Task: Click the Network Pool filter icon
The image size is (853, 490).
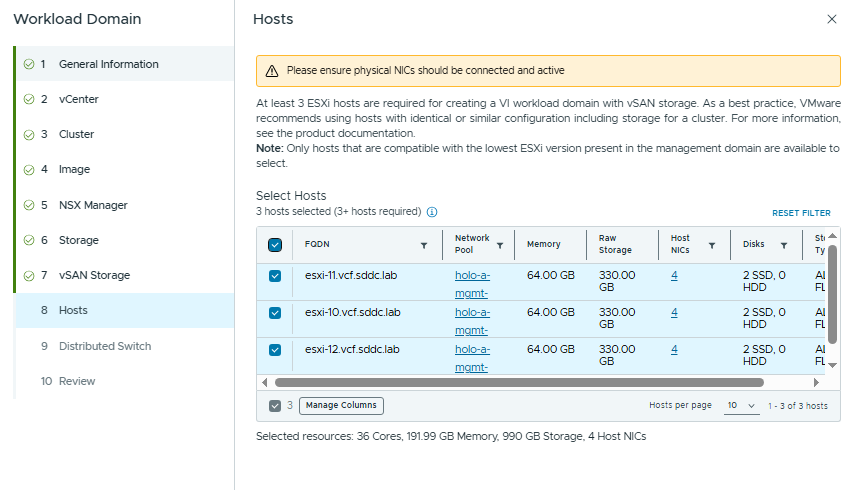Action: [x=499, y=245]
